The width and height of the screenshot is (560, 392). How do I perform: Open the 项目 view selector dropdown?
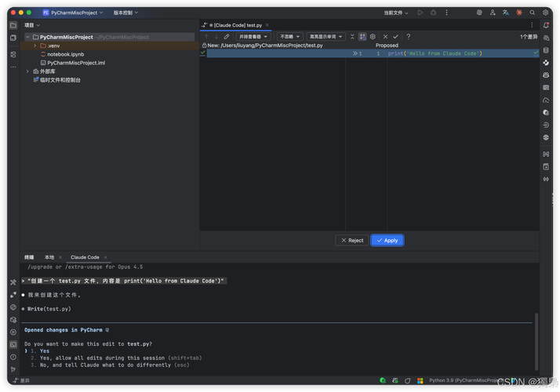tap(32, 25)
